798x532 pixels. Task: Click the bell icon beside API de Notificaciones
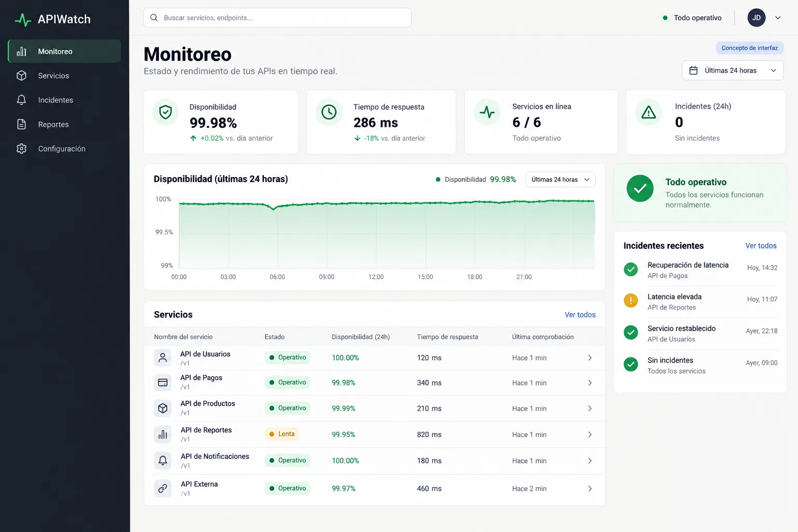point(163,460)
